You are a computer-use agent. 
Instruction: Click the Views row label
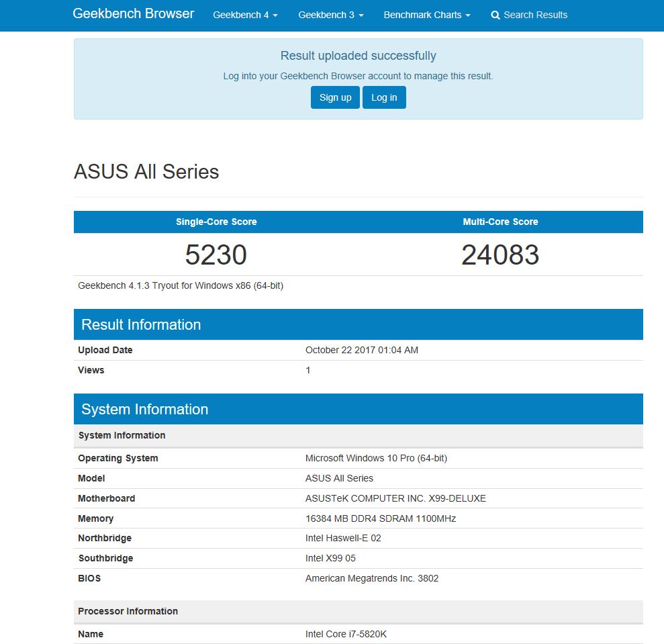91,370
